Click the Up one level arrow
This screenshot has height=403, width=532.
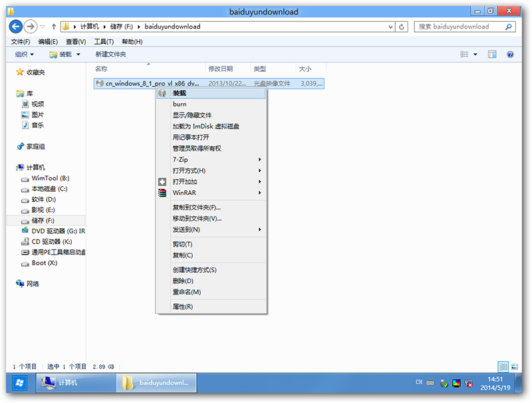tap(53, 27)
